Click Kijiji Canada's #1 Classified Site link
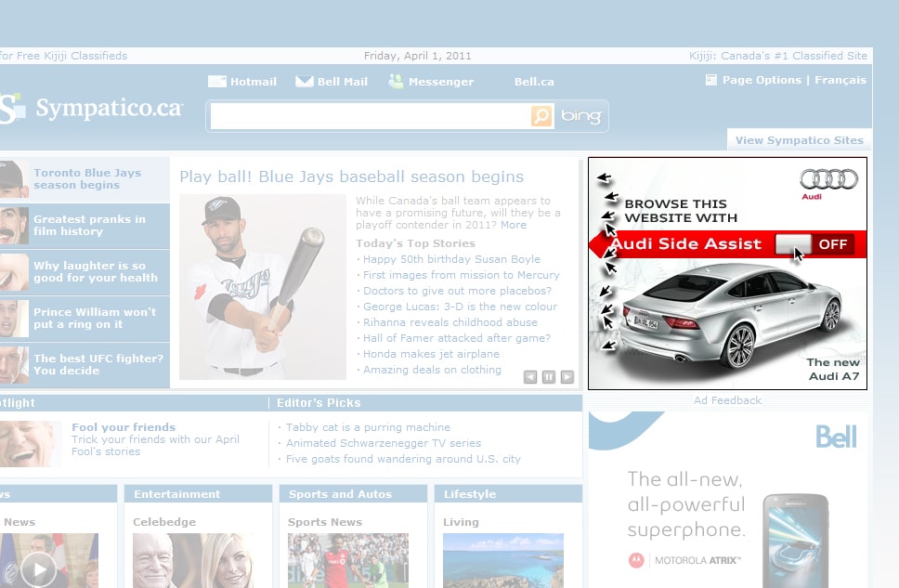This screenshot has width=899, height=588. coord(778,56)
